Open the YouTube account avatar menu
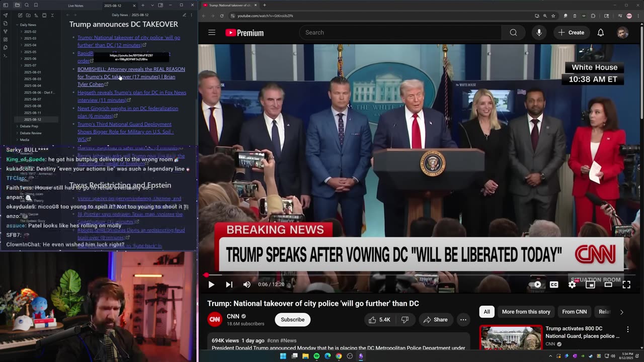The width and height of the screenshot is (644, 362). [622, 33]
